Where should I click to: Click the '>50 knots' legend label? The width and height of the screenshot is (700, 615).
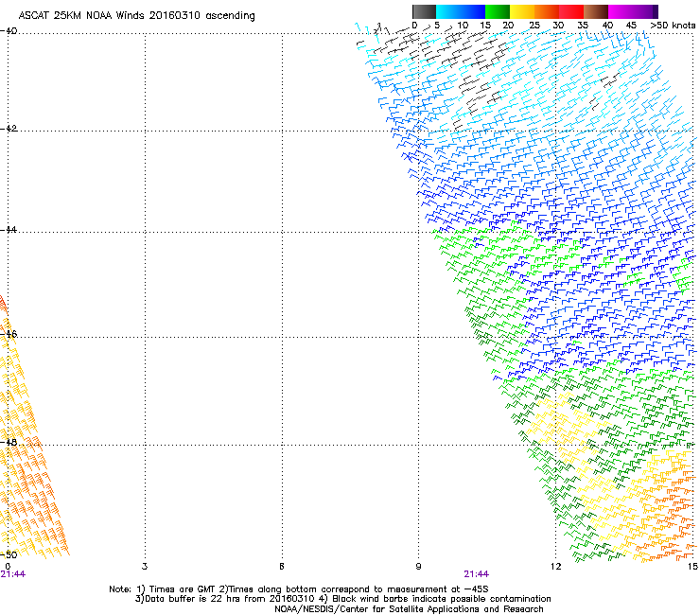[673, 26]
